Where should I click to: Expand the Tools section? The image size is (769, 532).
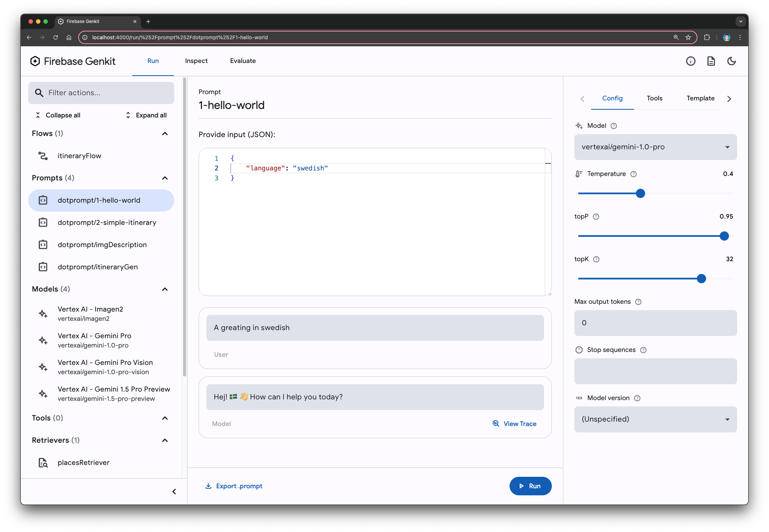click(x=165, y=418)
